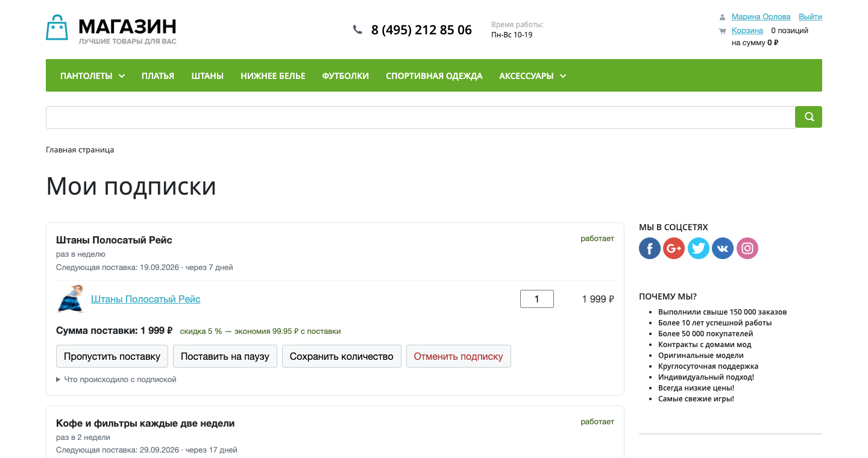Open the Штаны Полосатый Рейс product link
The width and height of the screenshot is (868, 458).
click(146, 299)
